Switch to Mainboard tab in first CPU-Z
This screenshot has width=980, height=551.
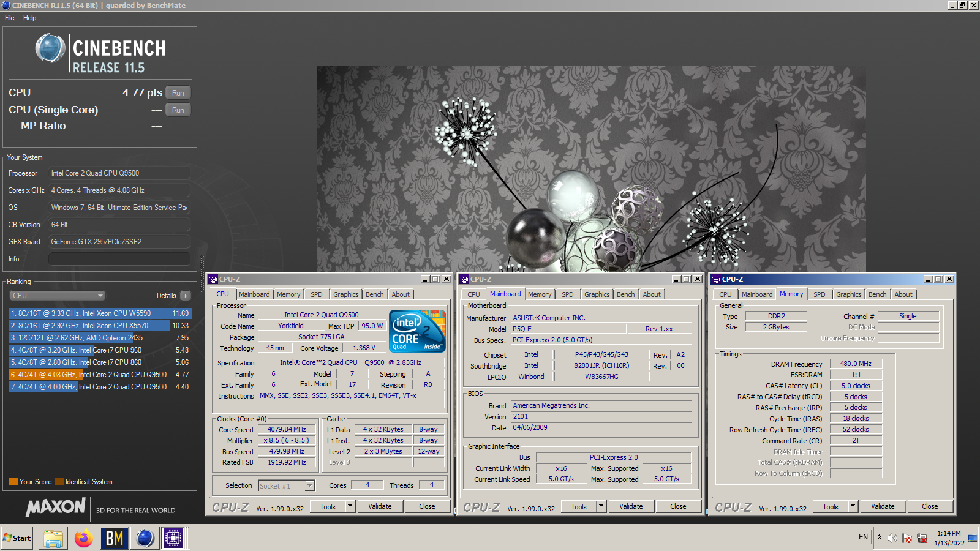pos(254,294)
